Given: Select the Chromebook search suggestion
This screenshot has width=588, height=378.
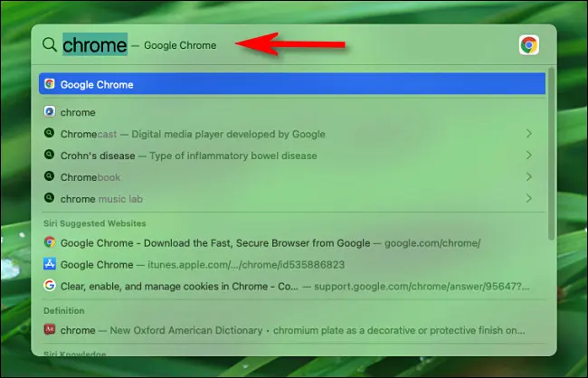Looking at the screenshot, I should point(90,177).
